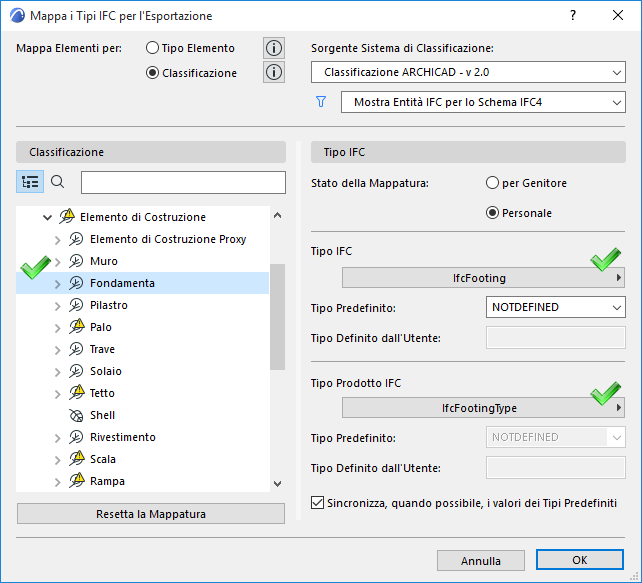Click info icon next to Tipo Elemento
The height and width of the screenshot is (583, 642).
pyautogui.click(x=274, y=48)
